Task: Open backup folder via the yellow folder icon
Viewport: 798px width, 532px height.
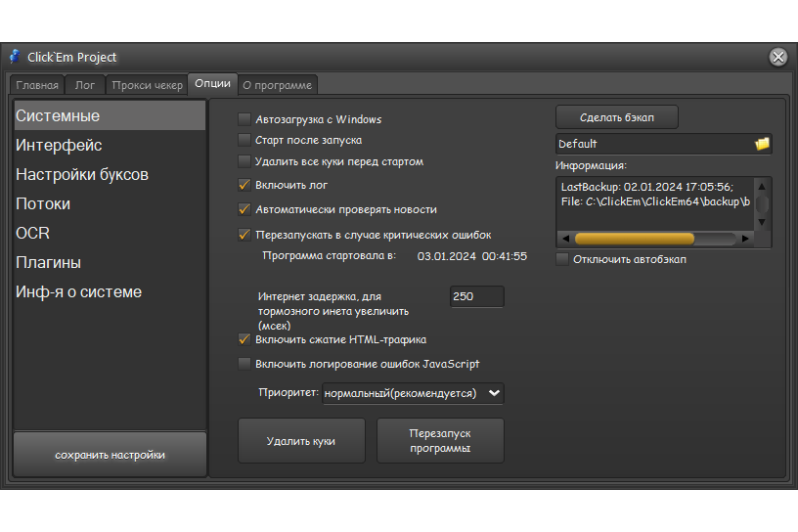Action: [x=762, y=144]
